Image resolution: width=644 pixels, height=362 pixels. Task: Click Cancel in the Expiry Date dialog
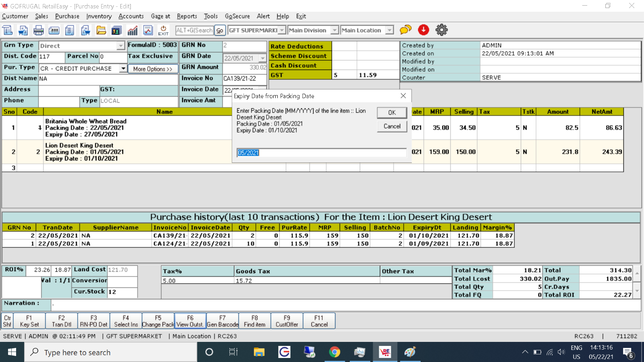click(392, 126)
